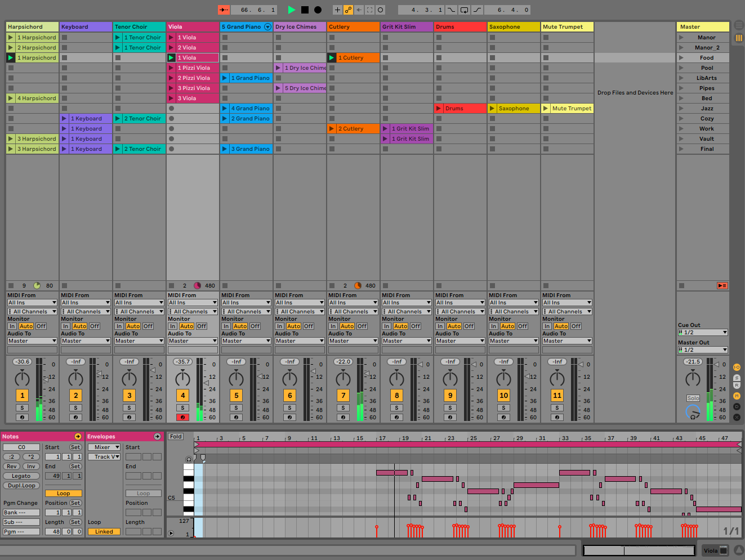Viewport: 745px width, 560px height.
Task: Open the Cue Out 1/2 dropdown
Action: [x=703, y=332]
